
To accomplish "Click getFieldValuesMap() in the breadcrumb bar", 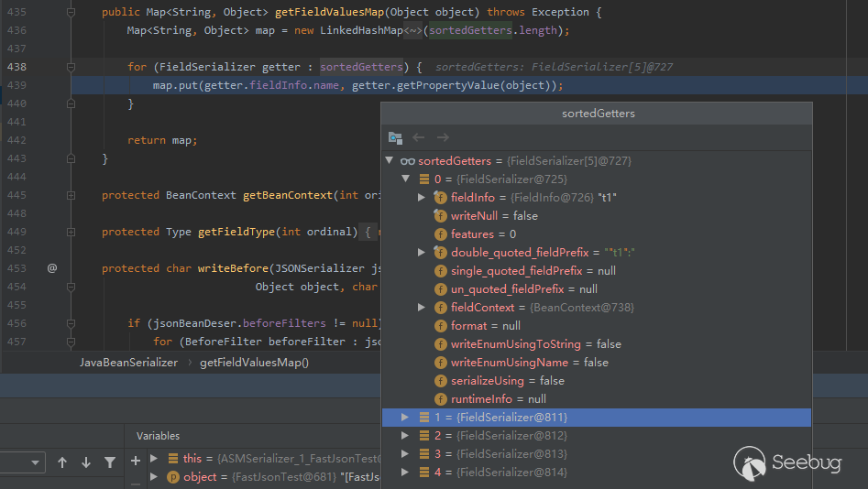I will click(x=254, y=363).
